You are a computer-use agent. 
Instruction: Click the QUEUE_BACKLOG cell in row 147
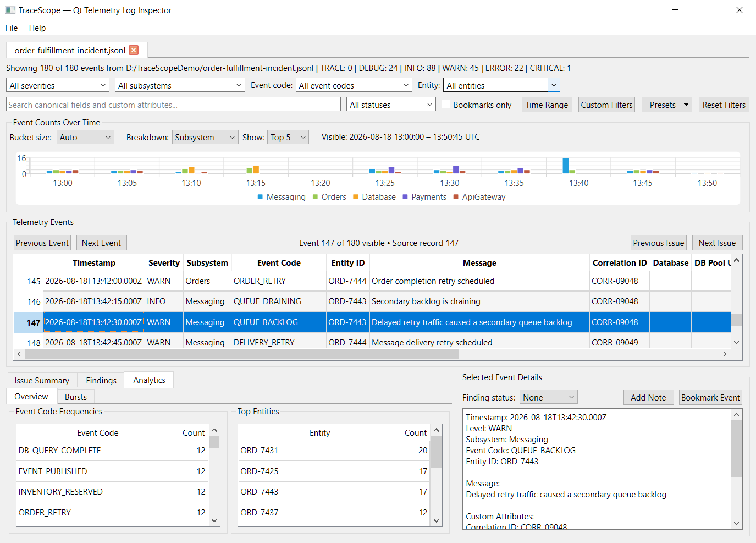[279, 322]
